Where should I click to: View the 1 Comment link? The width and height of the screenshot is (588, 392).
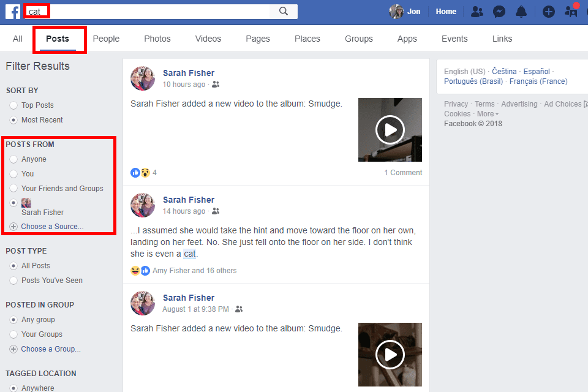403,172
